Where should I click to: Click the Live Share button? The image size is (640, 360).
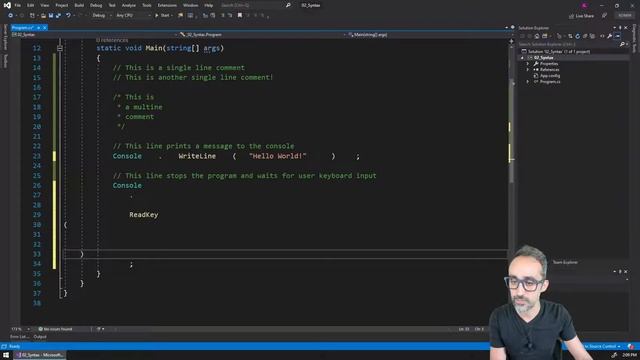pyautogui.click(x=581, y=16)
